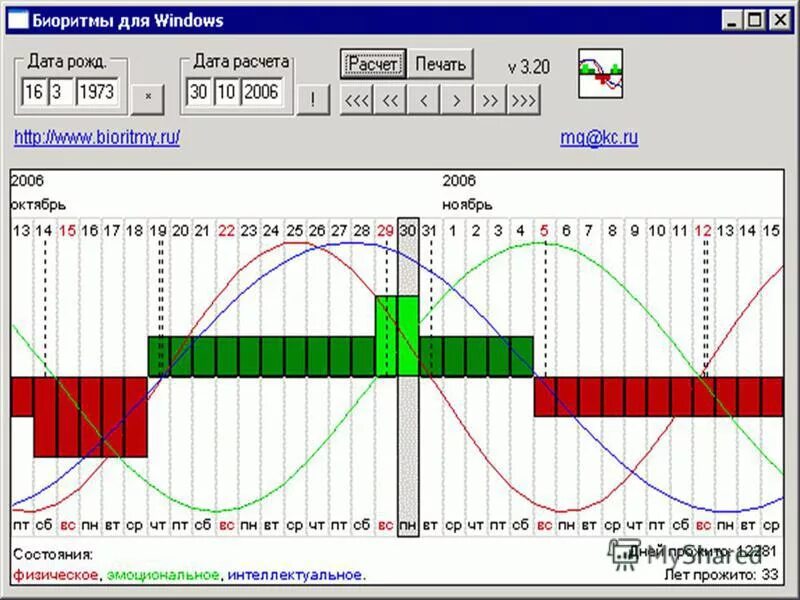800x600 pixels.
Task: Click the ноябрь month label
Action: [x=467, y=205]
